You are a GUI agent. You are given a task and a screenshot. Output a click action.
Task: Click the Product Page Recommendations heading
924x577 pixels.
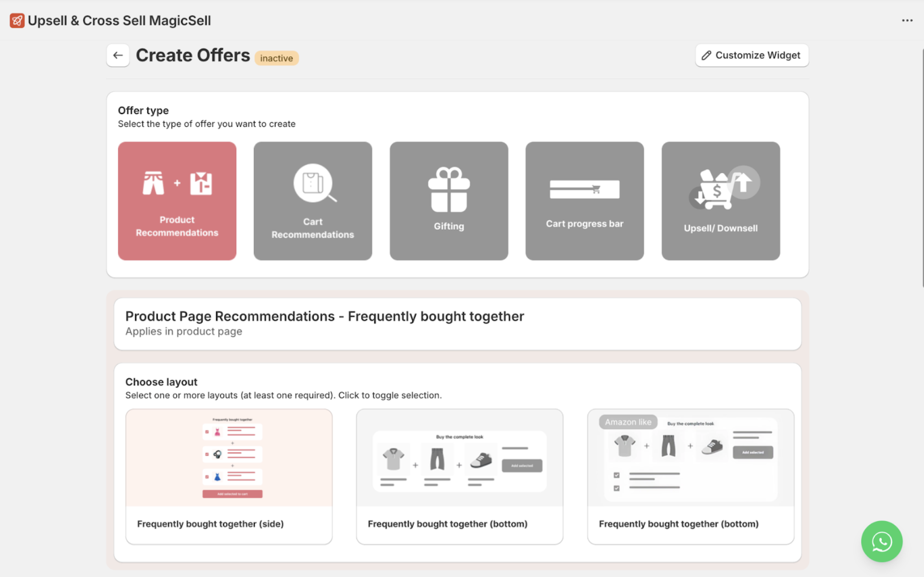pyautogui.click(x=325, y=316)
